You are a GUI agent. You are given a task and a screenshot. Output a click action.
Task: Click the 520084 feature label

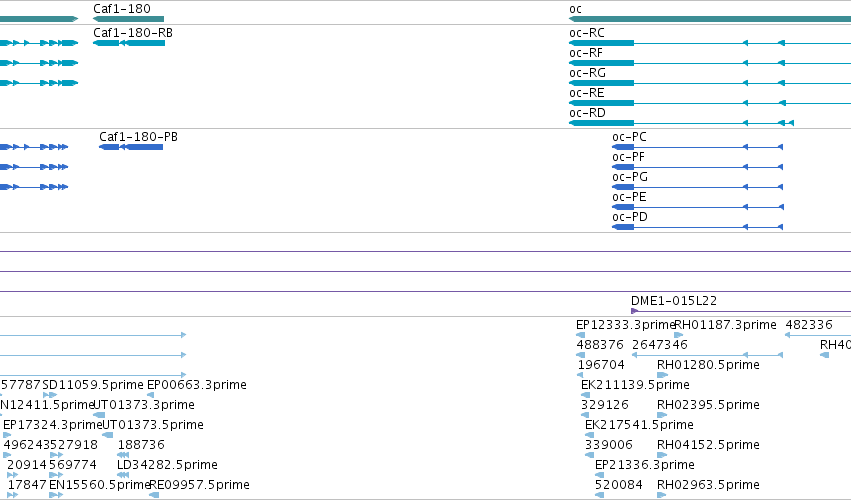(618, 485)
